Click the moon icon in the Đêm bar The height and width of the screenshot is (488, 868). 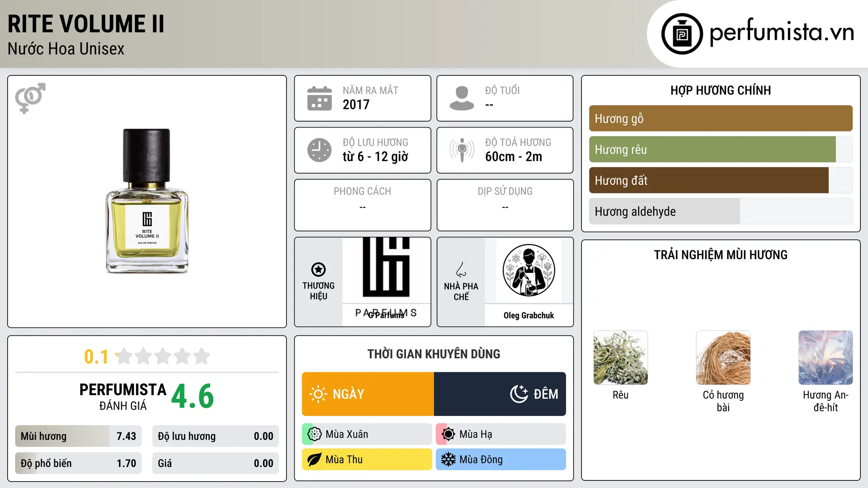(519, 394)
